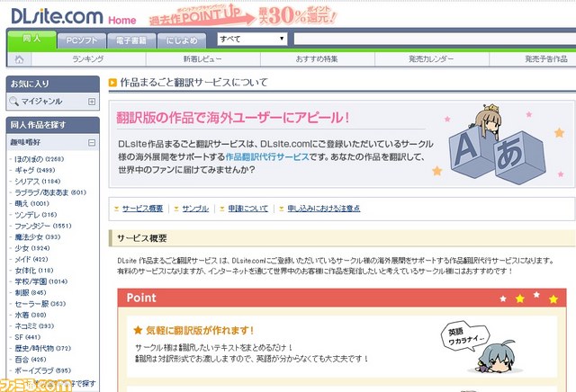This screenshot has width=576, height=392.
Task: Open the home icon in navigation bar
Action: click(19, 59)
